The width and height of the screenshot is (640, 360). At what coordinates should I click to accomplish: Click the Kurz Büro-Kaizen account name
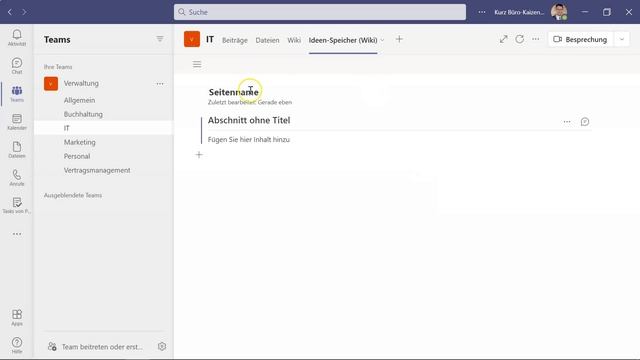(x=519, y=12)
